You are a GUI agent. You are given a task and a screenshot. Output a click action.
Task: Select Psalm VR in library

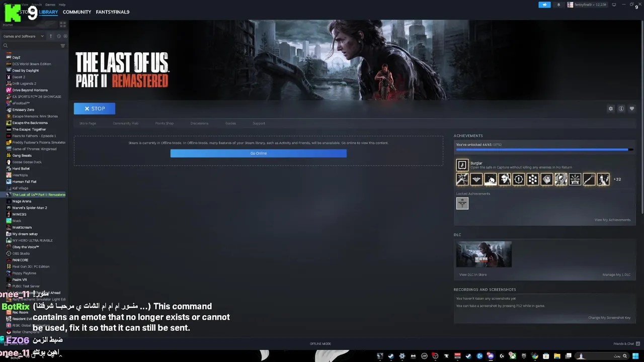coord(20,280)
